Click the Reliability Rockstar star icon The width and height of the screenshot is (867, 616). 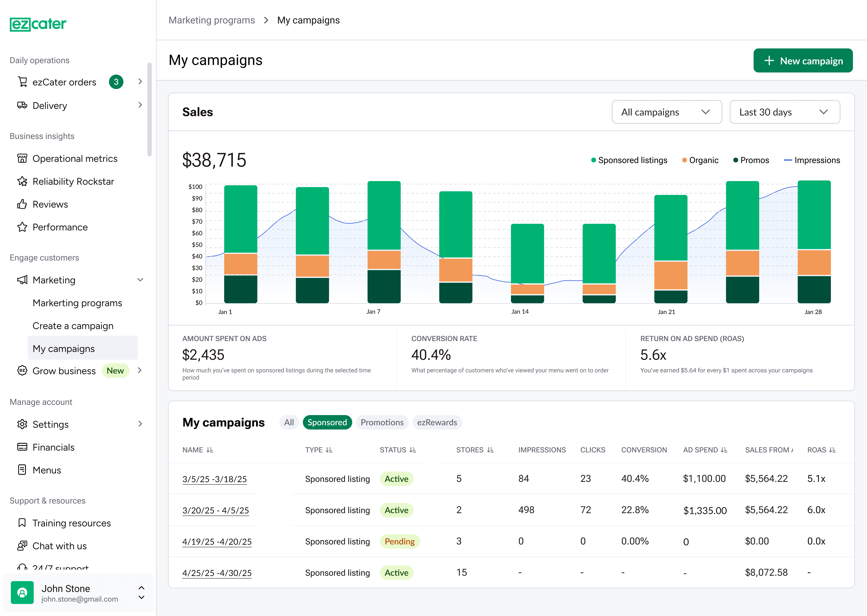click(22, 181)
